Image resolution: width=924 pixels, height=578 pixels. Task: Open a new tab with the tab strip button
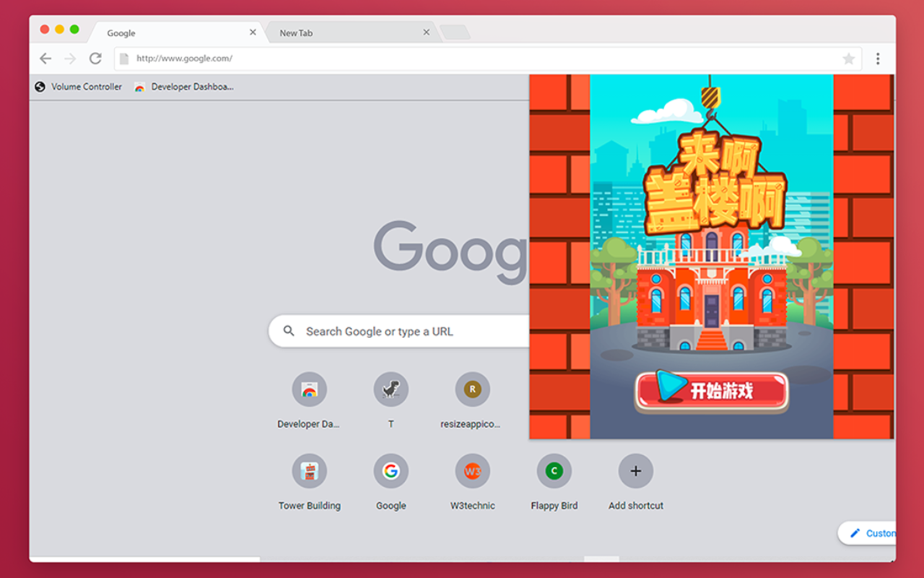pos(456,33)
